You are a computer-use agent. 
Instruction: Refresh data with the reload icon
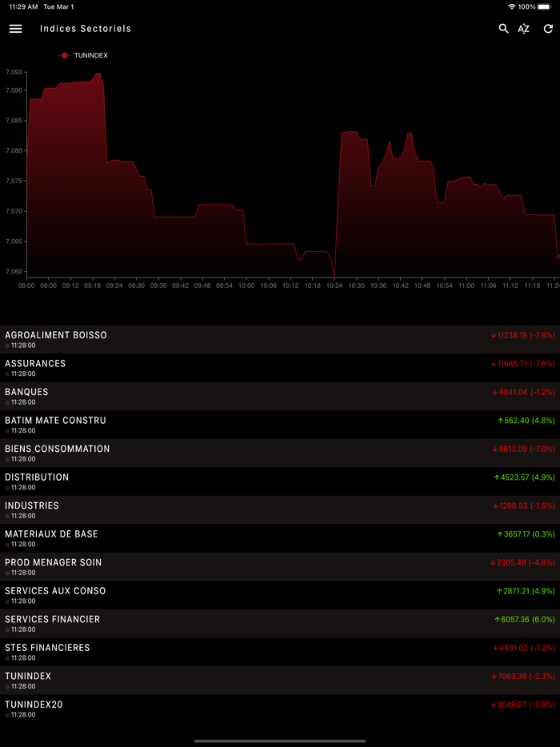click(x=548, y=29)
